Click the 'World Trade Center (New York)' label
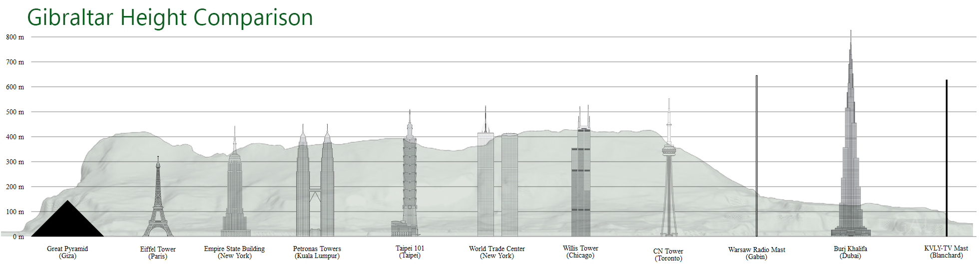 [x=497, y=252]
